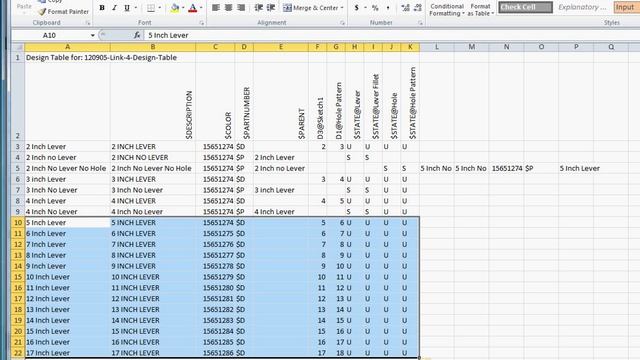The width and height of the screenshot is (640, 360).
Task: Open Insert Function fx button
Action: tap(137, 36)
